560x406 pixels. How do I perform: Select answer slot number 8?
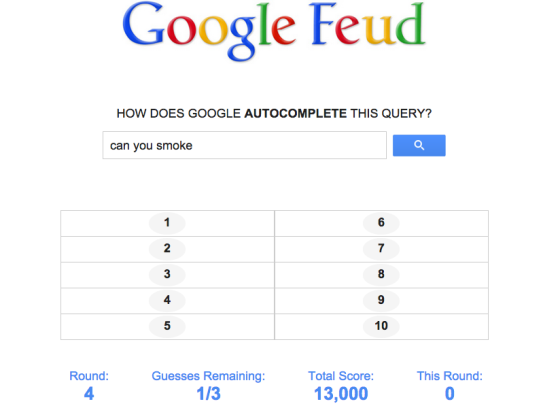pos(381,275)
